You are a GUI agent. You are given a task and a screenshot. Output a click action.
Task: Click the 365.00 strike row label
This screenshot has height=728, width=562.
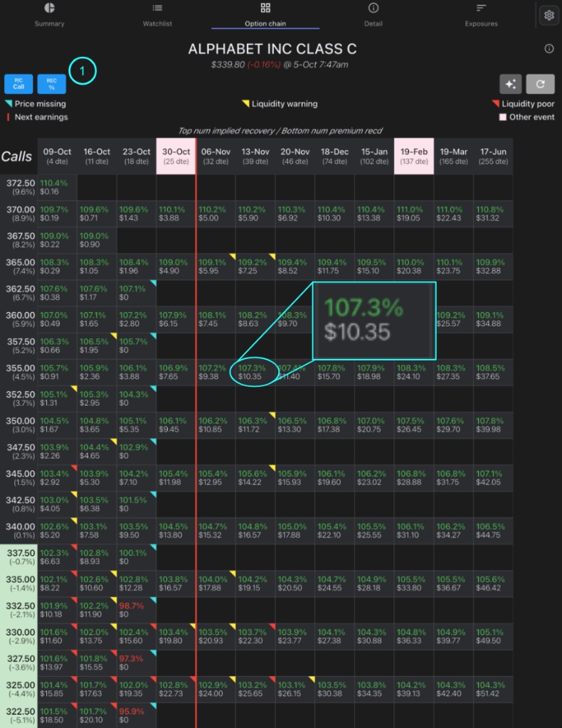[19, 267]
